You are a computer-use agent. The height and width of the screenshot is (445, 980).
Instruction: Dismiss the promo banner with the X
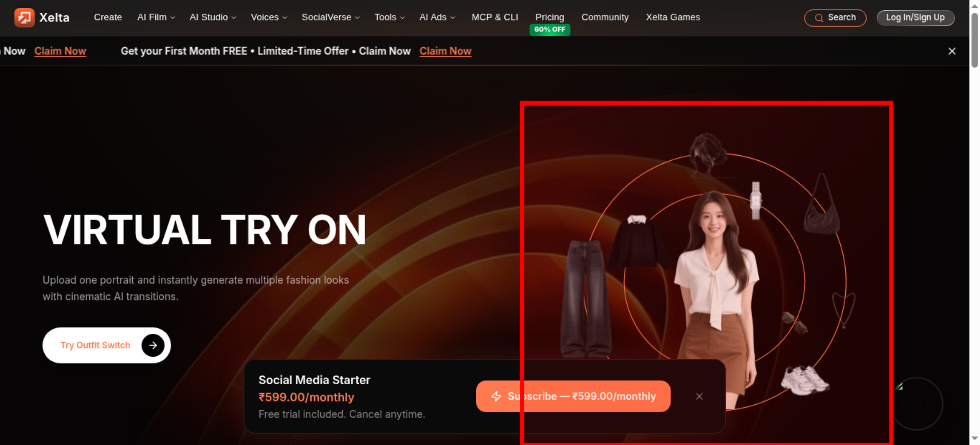point(952,51)
